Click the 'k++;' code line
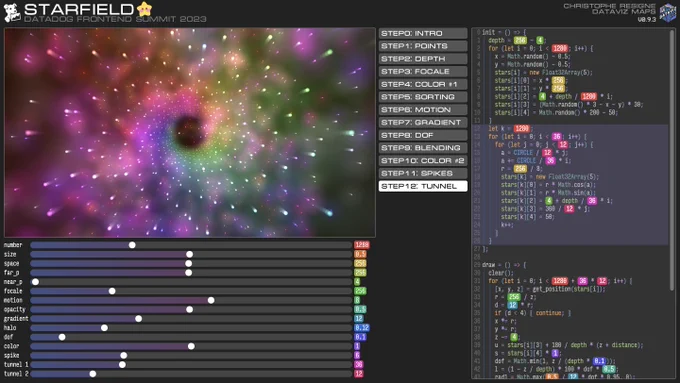The height and width of the screenshot is (383, 680). [507, 225]
